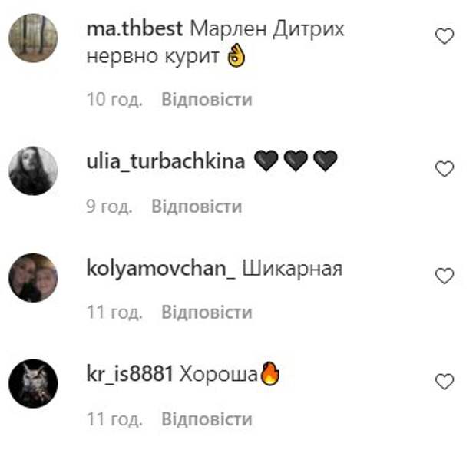Like ma.thbest's Марлен Дитрих comment
476x450 pixels.
coord(445,36)
